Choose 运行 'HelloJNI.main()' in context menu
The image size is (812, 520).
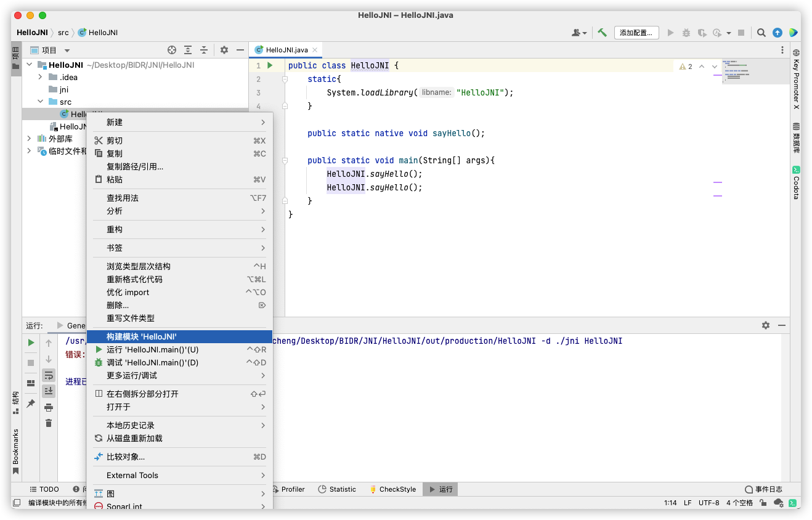coord(179,349)
